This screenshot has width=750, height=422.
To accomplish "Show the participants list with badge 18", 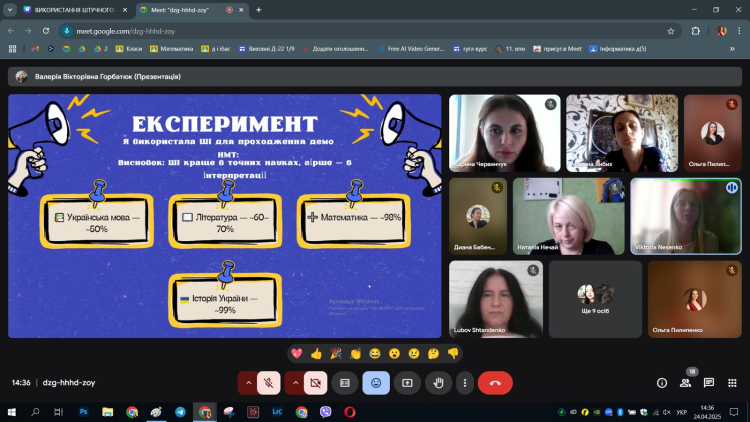I will pos(685,382).
